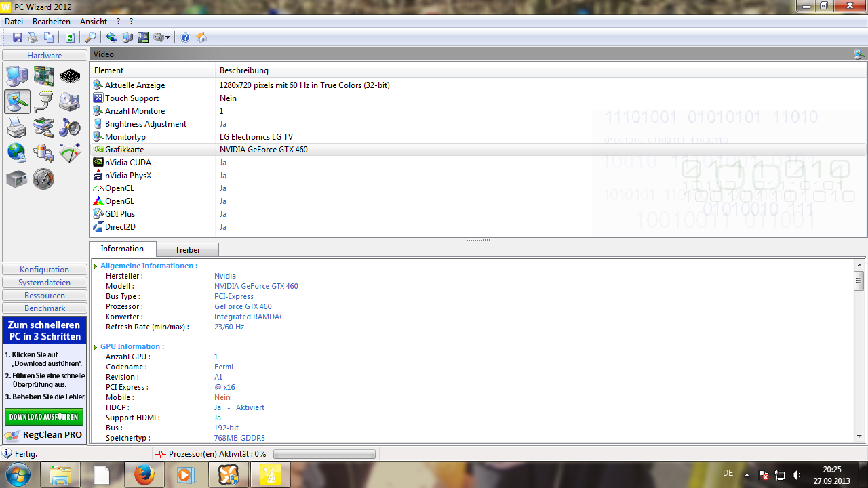Select the Devices USB card icon
The width and height of the screenshot is (868, 488).
coord(43,127)
